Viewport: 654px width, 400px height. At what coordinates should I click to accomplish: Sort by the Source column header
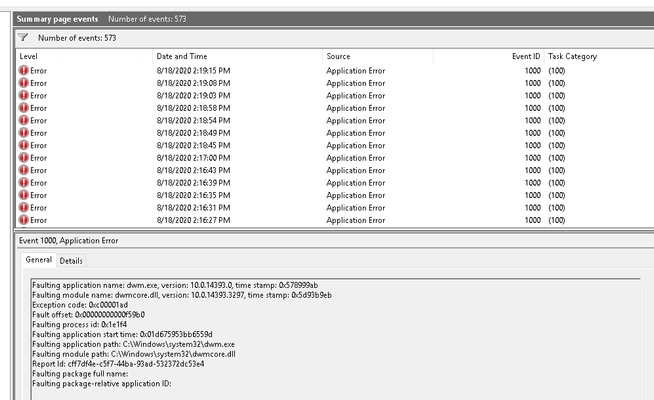coord(378,56)
